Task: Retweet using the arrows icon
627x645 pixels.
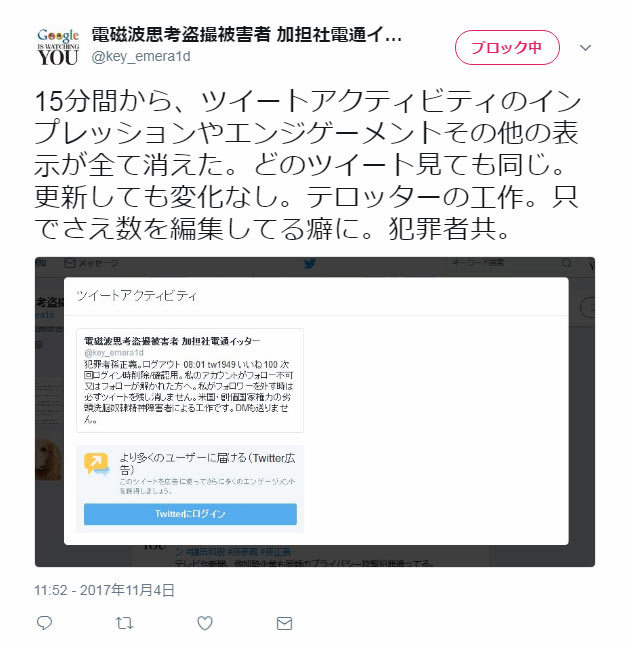Action: (124, 623)
